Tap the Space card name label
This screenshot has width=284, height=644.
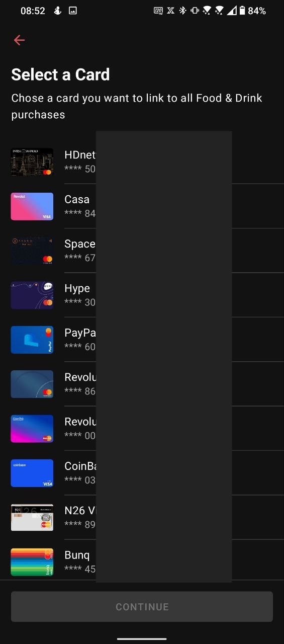[80, 244]
